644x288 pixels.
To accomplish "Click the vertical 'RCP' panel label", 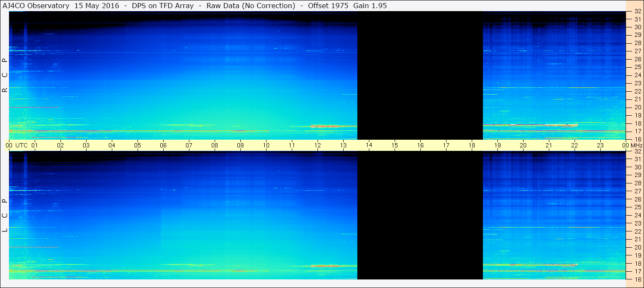I will point(5,75).
